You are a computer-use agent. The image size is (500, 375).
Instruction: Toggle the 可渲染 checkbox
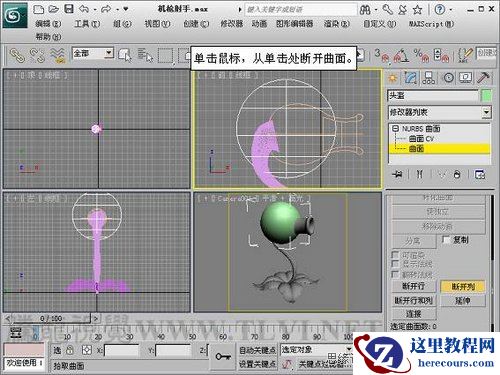(x=395, y=255)
